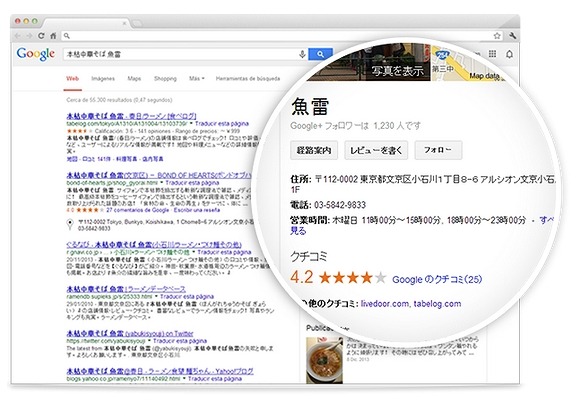The image size is (578, 400).
Task: Click 27 comentarios de Google link
Action: pyautogui.click(x=137, y=210)
